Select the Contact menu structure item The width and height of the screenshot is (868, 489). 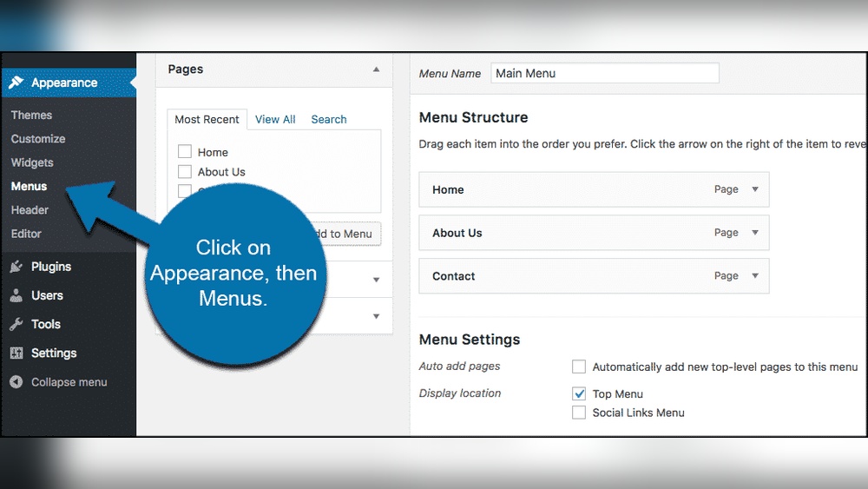click(x=594, y=276)
